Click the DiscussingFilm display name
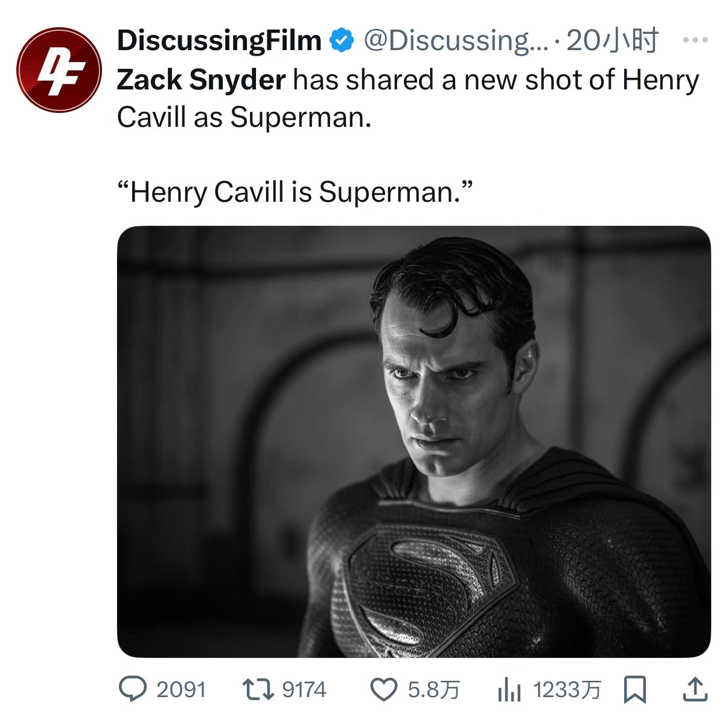This screenshot has height=714, width=728. tap(219, 40)
